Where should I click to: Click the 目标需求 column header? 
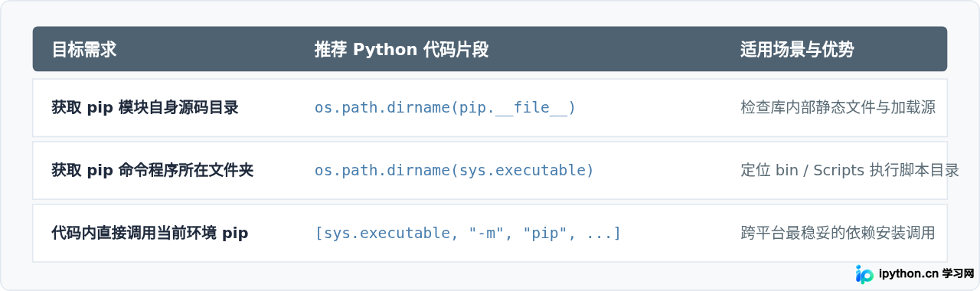[x=84, y=50]
